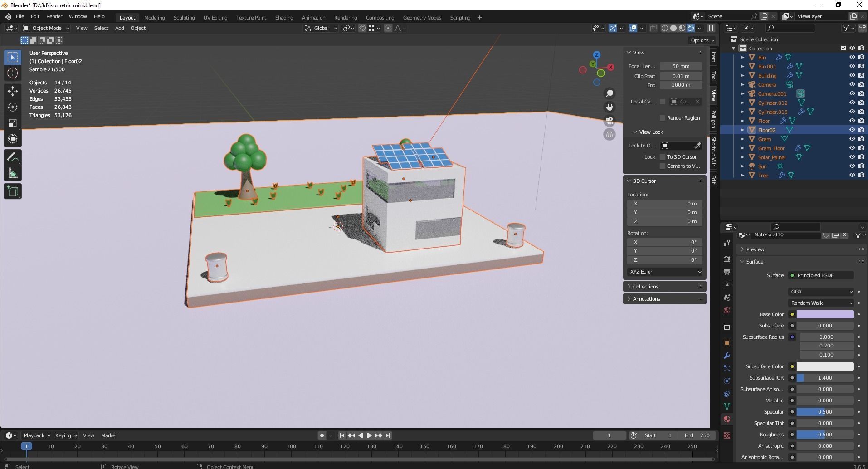Click the eyedropper next to Lock to Object

point(697,146)
